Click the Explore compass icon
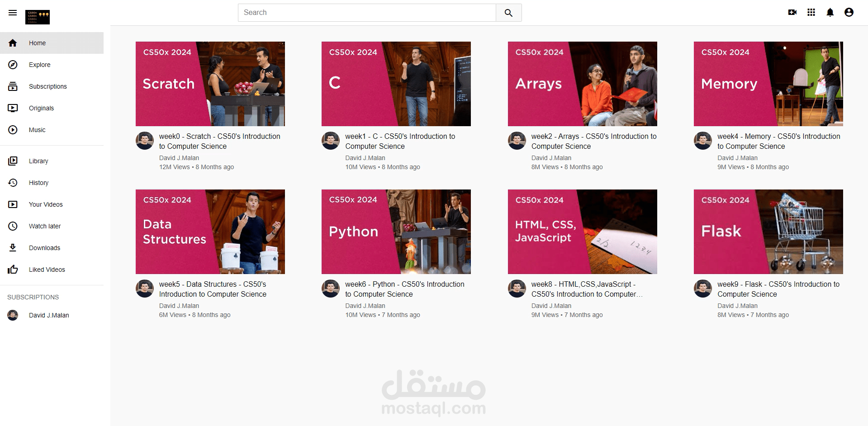 click(x=13, y=65)
